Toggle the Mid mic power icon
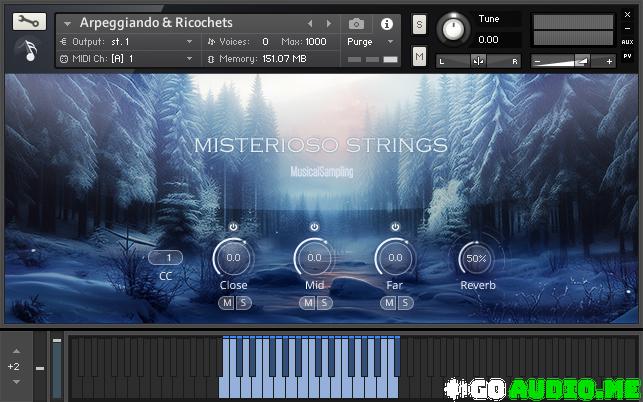The height and width of the screenshot is (402, 643). [x=314, y=227]
